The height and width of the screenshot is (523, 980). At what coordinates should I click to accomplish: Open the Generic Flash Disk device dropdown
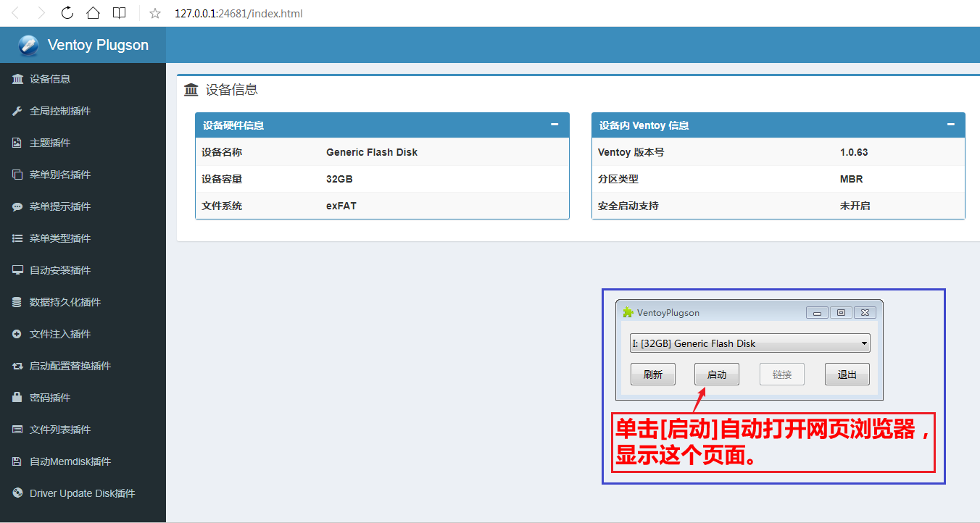750,343
